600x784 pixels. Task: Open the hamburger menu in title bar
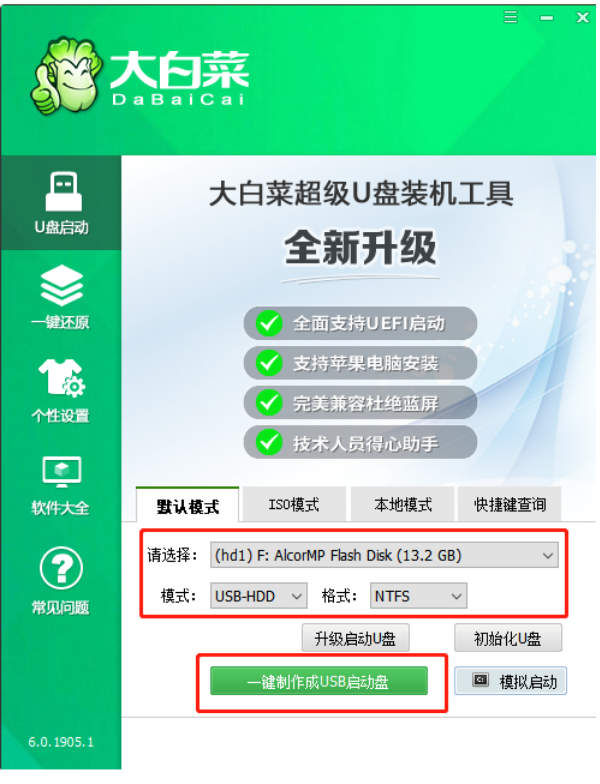click(510, 18)
